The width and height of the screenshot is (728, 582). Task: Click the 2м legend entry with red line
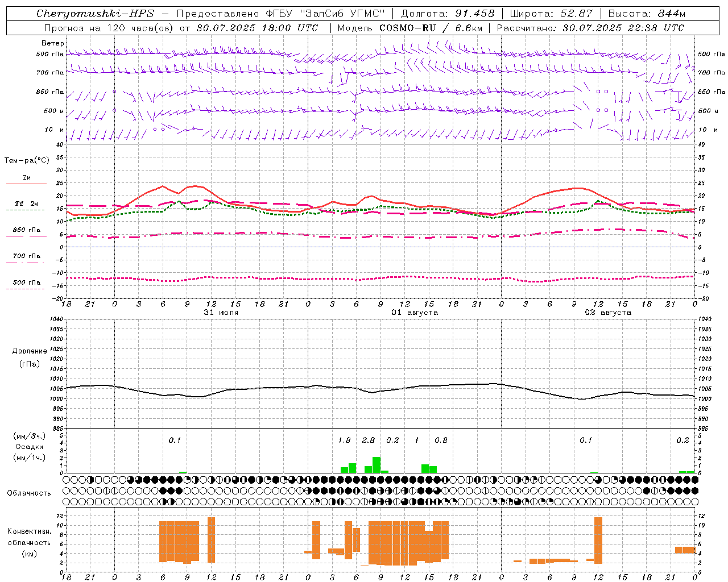(x=26, y=180)
